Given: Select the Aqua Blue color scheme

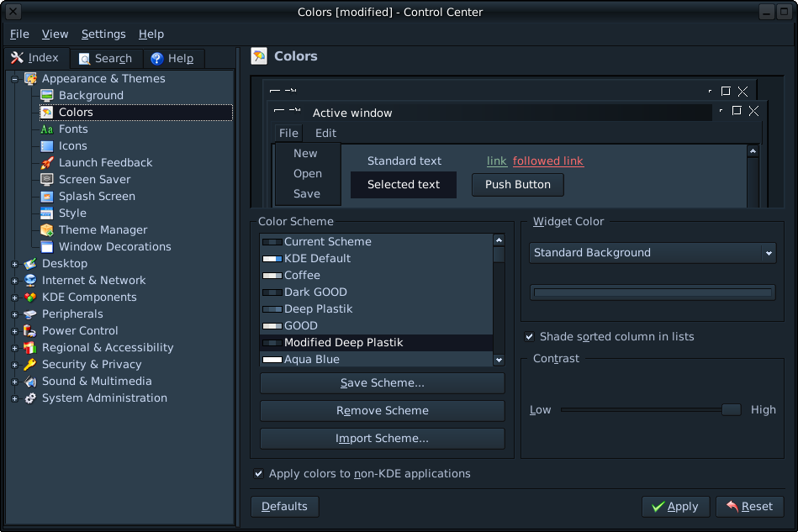Looking at the screenshot, I should pyautogui.click(x=376, y=359).
